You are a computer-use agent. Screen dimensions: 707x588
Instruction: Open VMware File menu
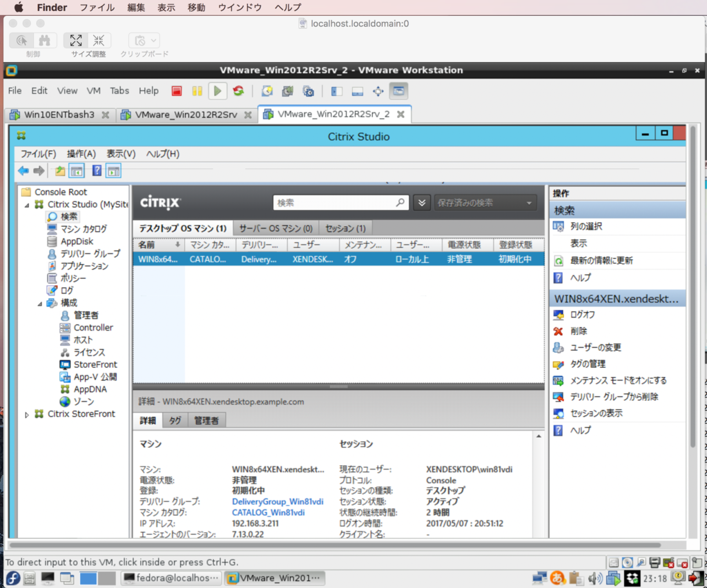point(15,90)
